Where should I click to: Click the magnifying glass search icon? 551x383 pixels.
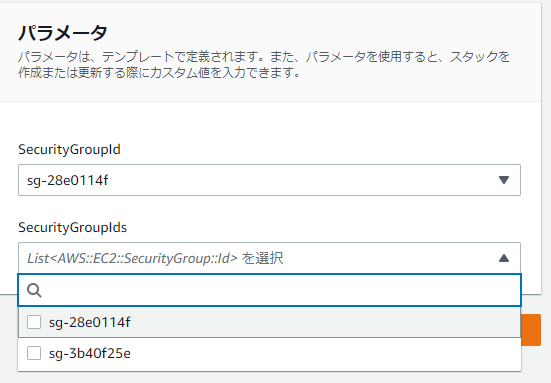[34, 290]
